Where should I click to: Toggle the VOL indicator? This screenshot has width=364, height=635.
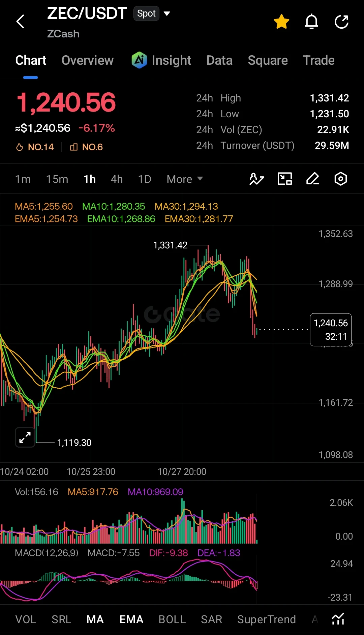tap(26, 619)
